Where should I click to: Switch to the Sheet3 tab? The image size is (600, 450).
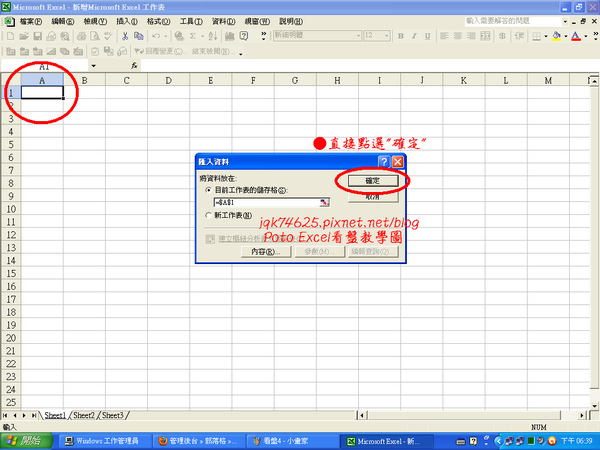click(112, 415)
